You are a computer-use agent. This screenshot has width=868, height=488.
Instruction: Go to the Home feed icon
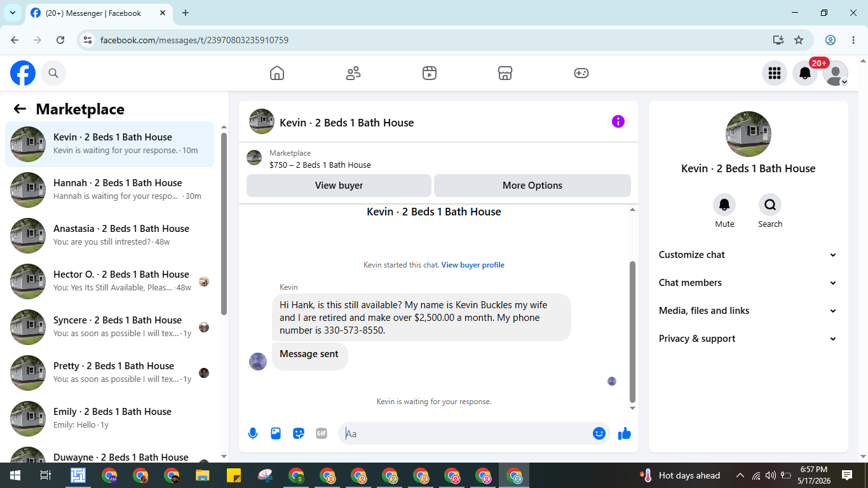[x=277, y=73]
